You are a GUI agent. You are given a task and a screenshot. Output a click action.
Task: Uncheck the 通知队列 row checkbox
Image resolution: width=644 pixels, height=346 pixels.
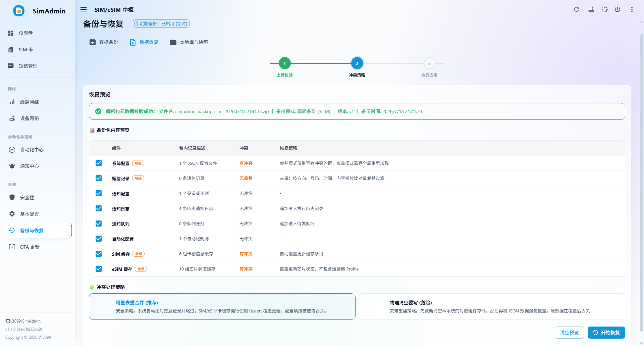99,224
